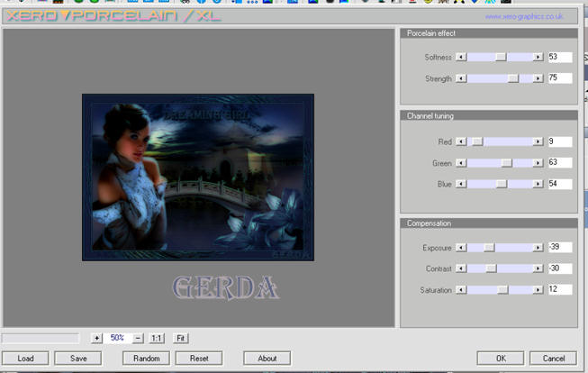Decrease Red channel with its left arrow

[x=461, y=141]
